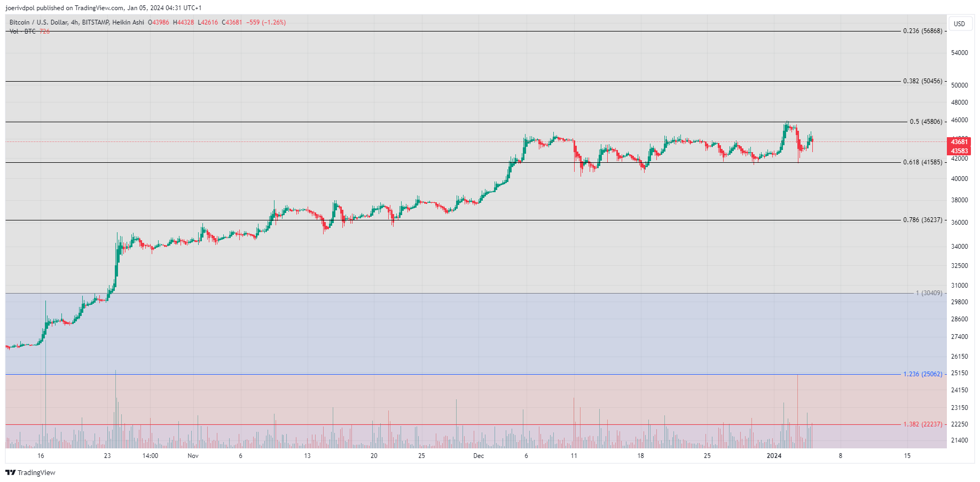Click the open value O43986
This screenshot has width=980, height=482.
pyautogui.click(x=159, y=22)
